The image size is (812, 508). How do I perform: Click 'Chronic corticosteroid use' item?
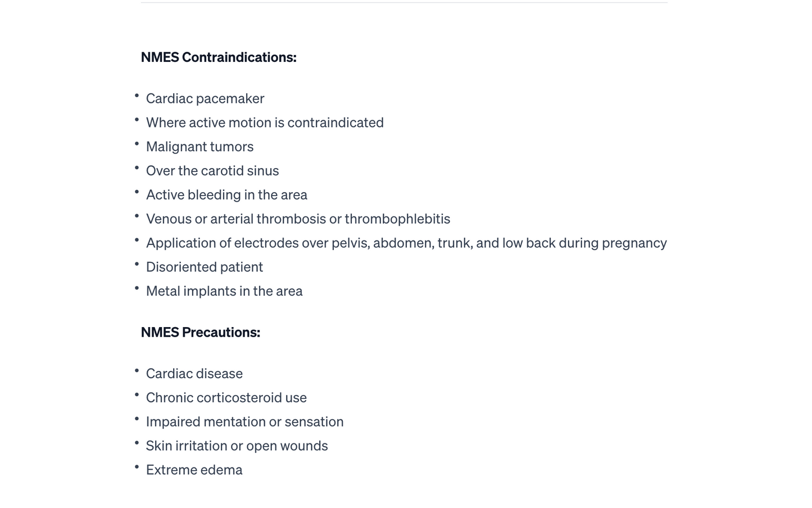coord(226,398)
